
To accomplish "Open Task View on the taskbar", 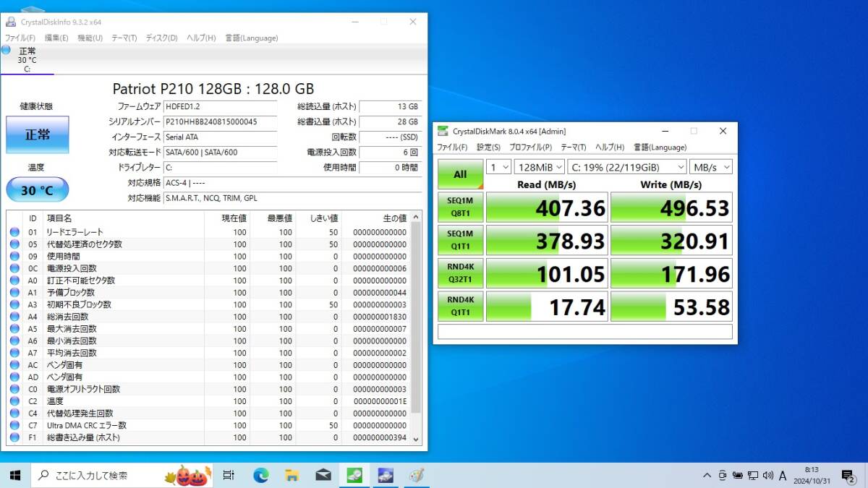I will [x=229, y=475].
